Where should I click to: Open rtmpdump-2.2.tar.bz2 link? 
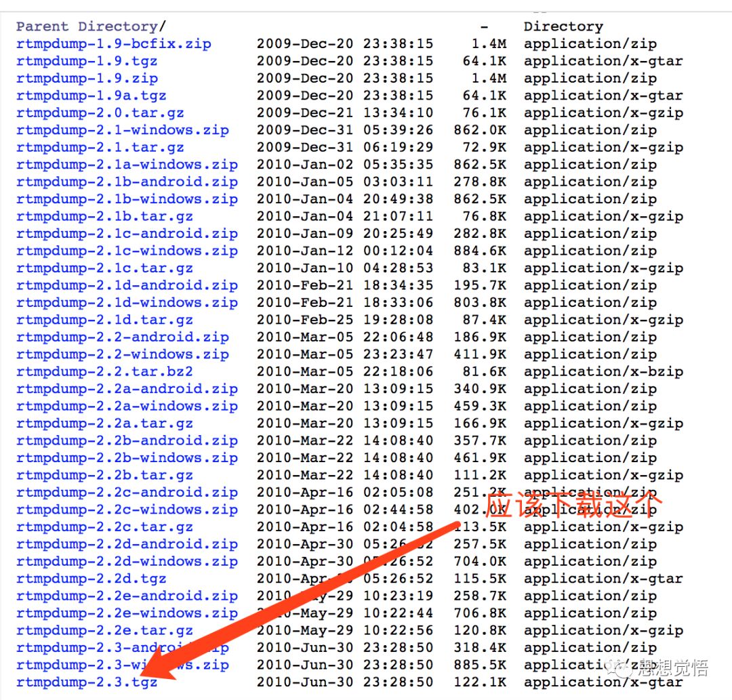[x=104, y=371]
